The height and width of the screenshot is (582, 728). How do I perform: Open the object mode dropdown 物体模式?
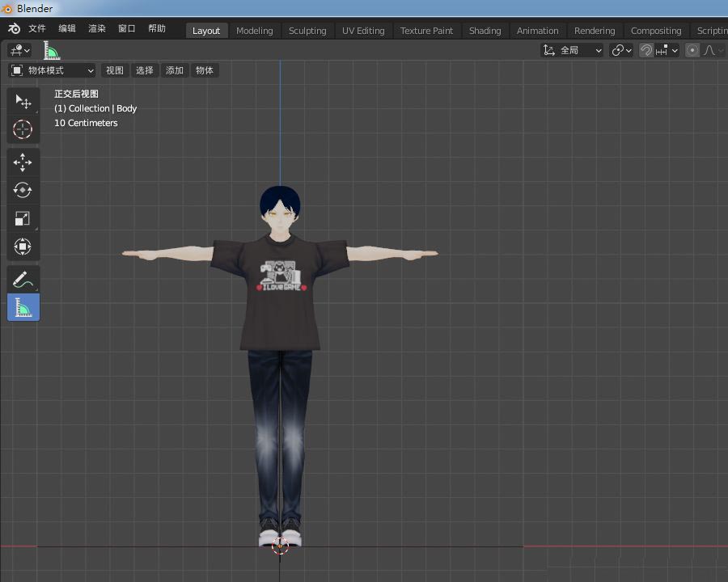(x=52, y=70)
